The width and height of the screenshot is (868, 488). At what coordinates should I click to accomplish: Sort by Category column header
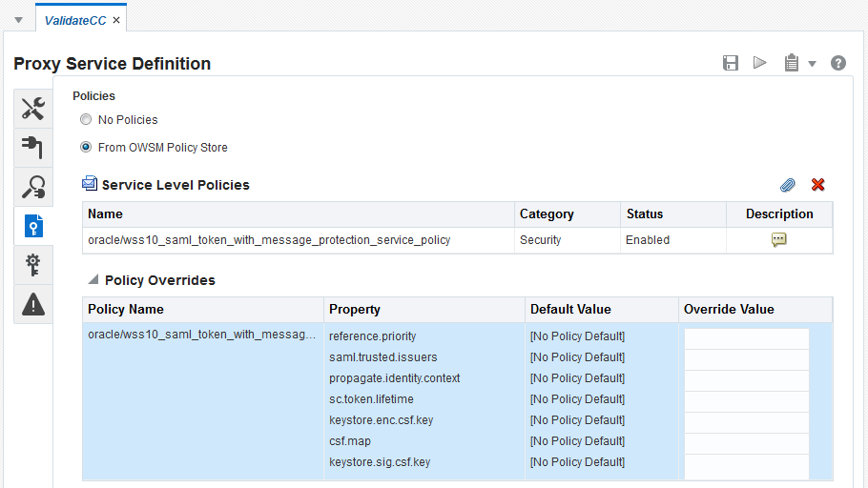pos(568,214)
